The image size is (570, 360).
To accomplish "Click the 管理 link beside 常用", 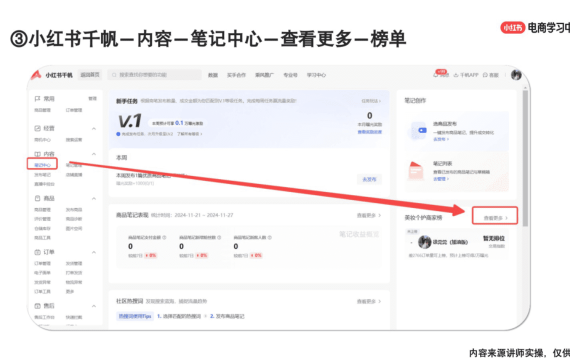I will [93, 99].
